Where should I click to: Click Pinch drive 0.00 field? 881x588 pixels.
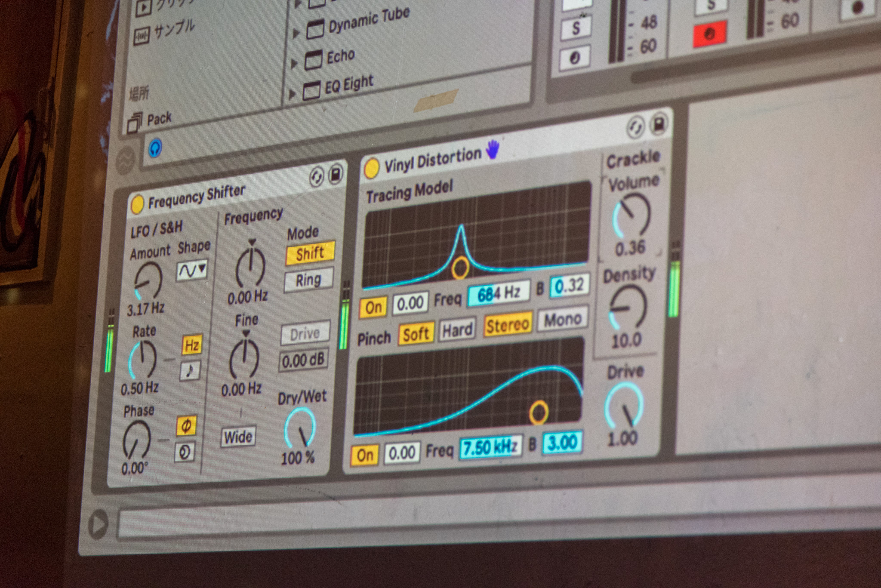402,453
